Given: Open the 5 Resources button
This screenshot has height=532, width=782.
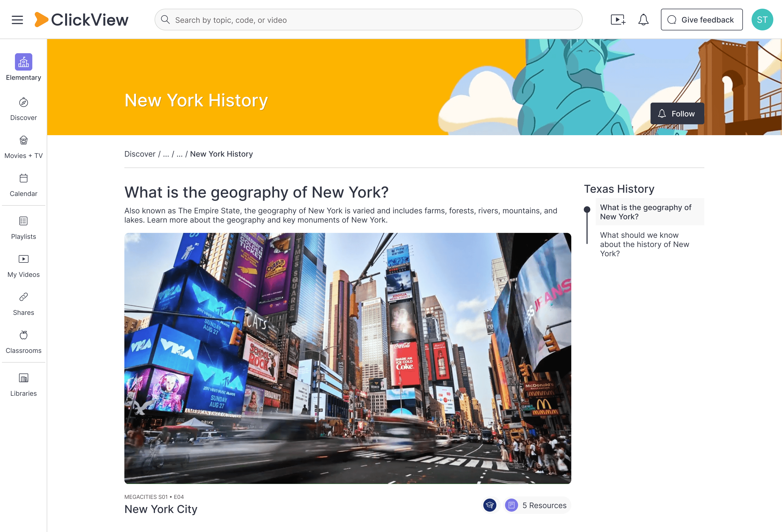Looking at the screenshot, I should point(537,505).
